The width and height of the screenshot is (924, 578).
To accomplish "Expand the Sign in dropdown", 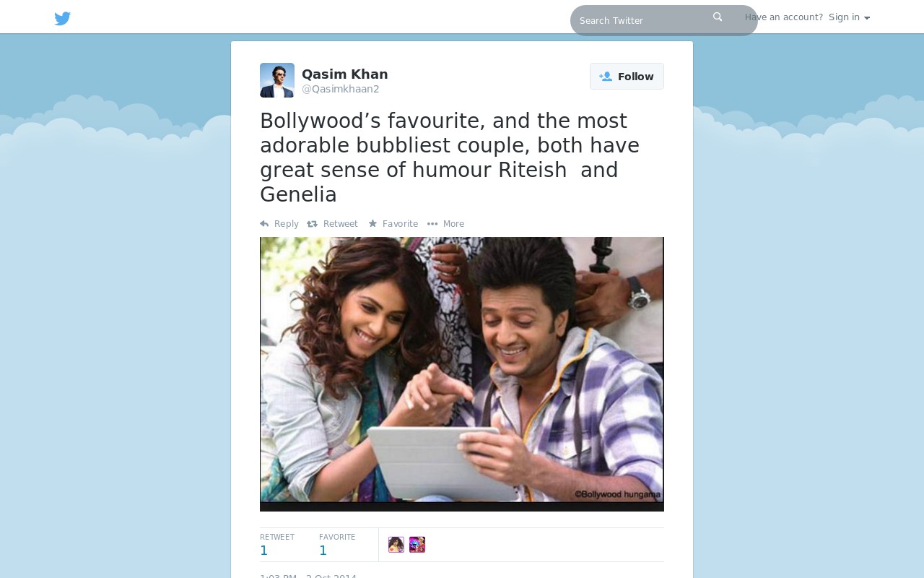I will pyautogui.click(x=849, y=17).
